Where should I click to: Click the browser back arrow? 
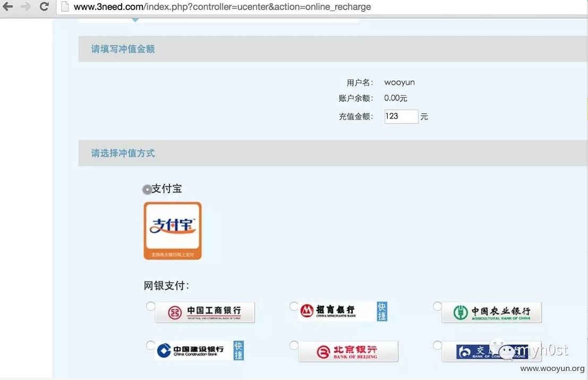coord(7,7)
